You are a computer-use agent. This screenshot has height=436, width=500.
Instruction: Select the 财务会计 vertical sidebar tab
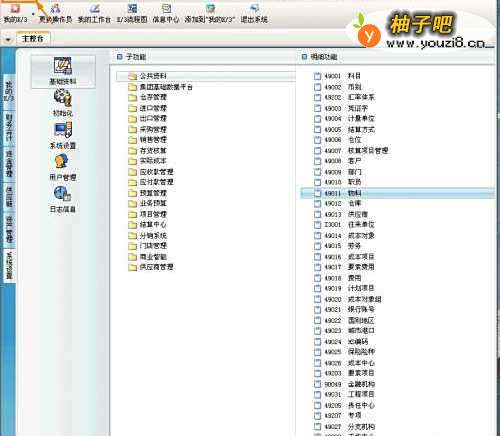click(x=9, y=127)
